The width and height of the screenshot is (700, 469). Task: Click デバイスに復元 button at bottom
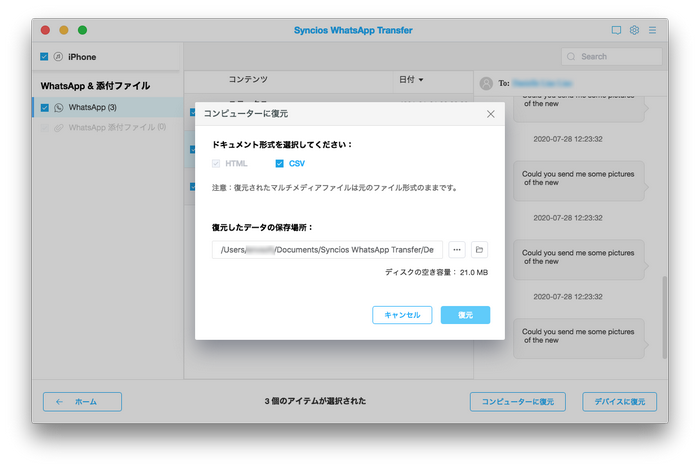click(620, 402)
